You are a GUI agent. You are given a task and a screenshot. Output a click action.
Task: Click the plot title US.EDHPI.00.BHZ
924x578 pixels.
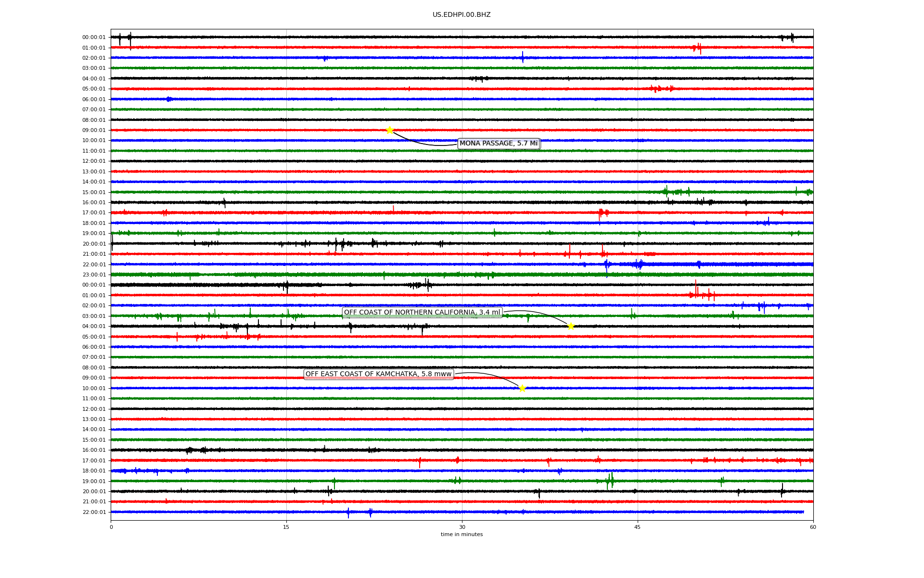462,15
